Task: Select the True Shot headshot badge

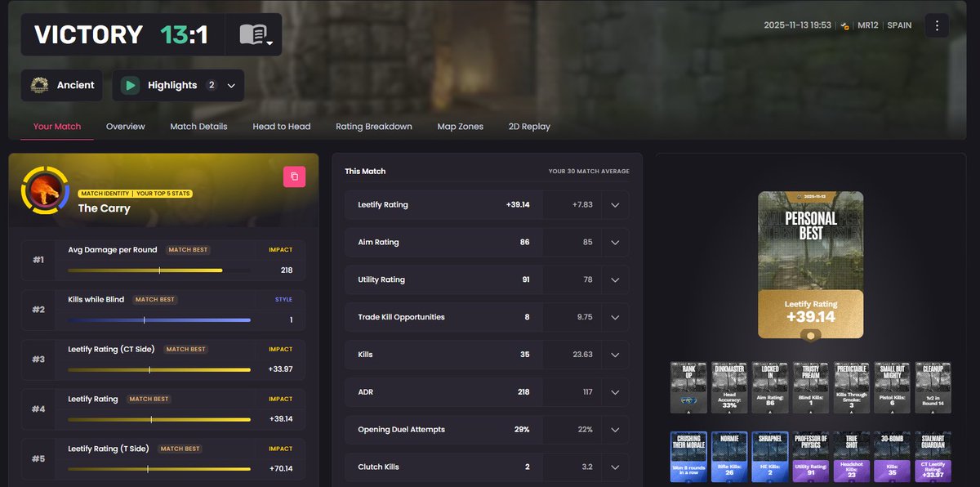Action: (x=851, y=457)
